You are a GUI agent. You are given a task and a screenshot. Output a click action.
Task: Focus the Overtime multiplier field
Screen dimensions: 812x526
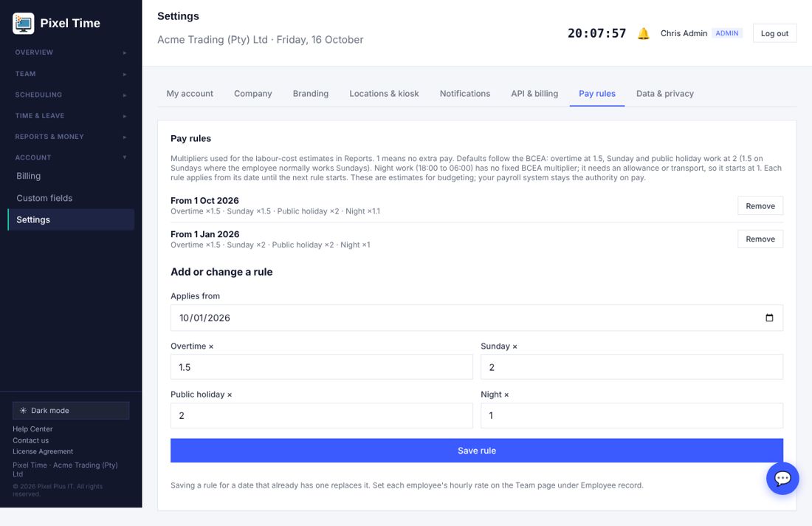(322, 367)
